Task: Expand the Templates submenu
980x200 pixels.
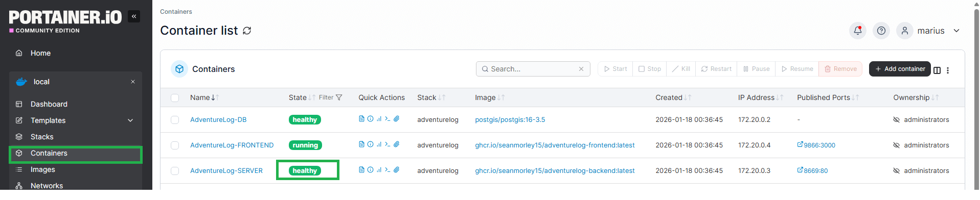Action: [x=130, y=120]
